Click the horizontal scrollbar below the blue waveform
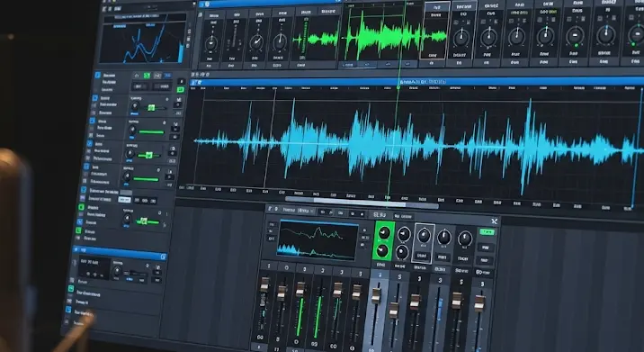The width and height of the screenshot is (644, 352). (361, 201)
